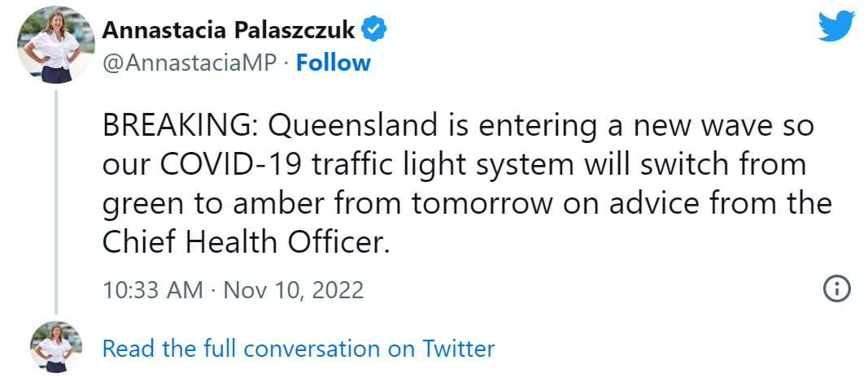Click the Nov 10, 2022 date

click(294, 290)
